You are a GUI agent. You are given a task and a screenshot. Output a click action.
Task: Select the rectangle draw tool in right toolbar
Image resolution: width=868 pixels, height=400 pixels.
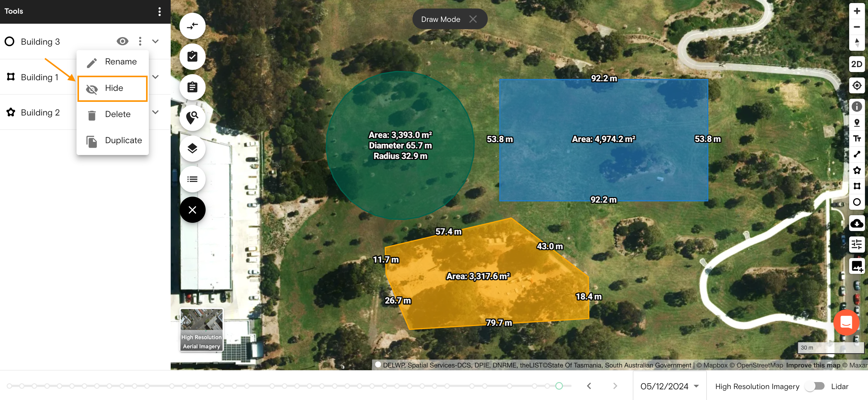pos(856,186)
